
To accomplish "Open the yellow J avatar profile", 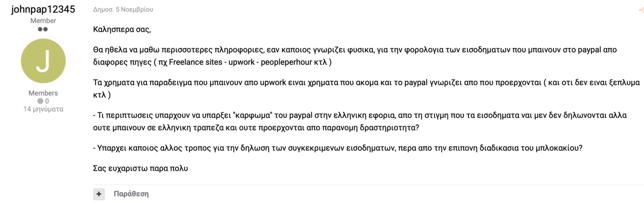I will 43,61.
